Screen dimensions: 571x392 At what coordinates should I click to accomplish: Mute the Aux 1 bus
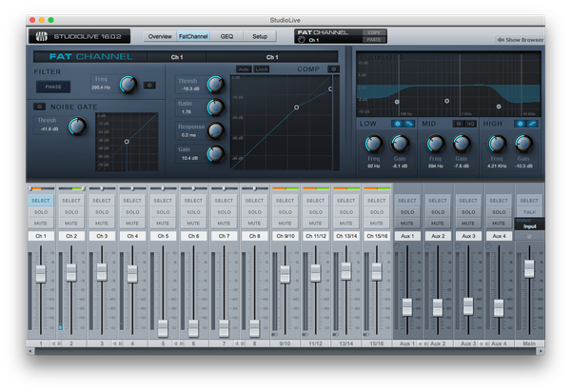(407, 223)
